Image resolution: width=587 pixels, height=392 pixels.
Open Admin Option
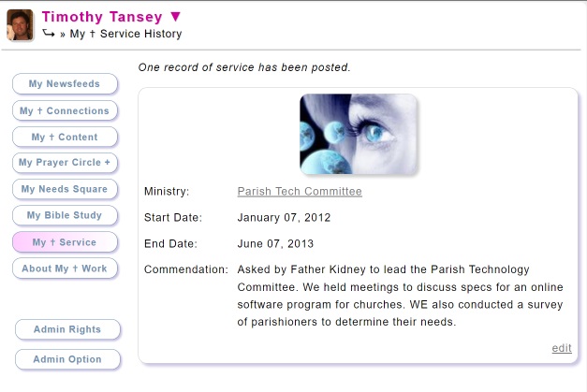[67, 359]
